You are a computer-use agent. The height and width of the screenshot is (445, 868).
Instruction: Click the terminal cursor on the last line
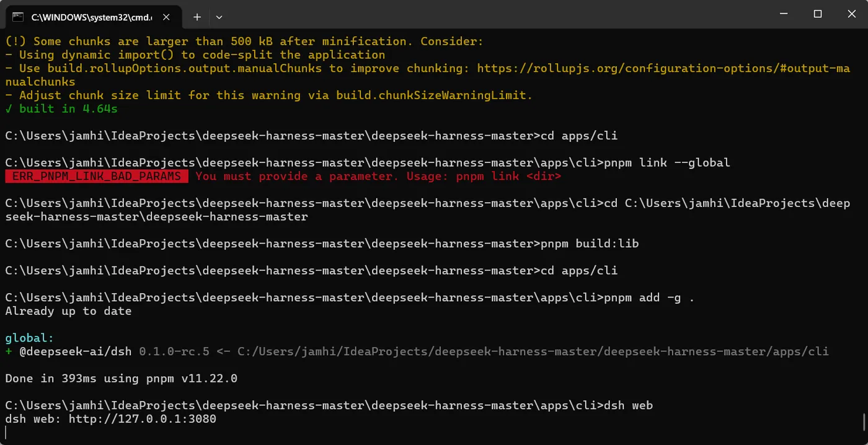click(6, 432)
